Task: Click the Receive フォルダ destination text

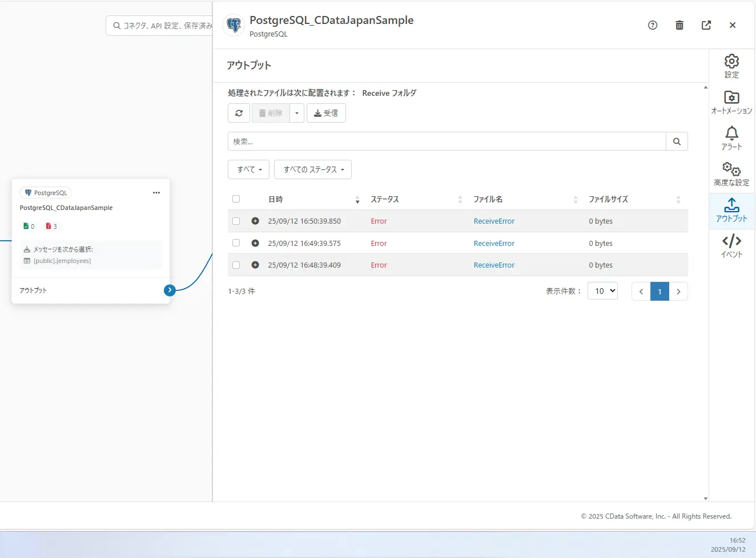Action: 389,93
